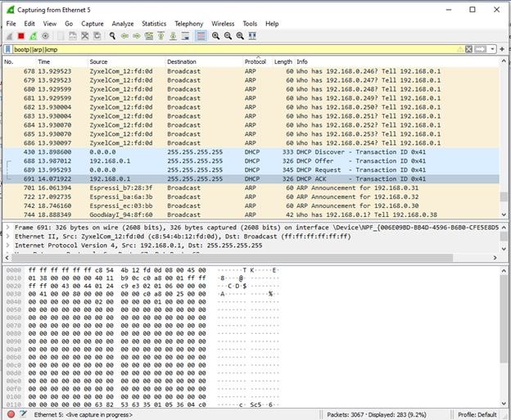Open the Capture menu
Screen dimensions: 511x420
tap(93, 24)
